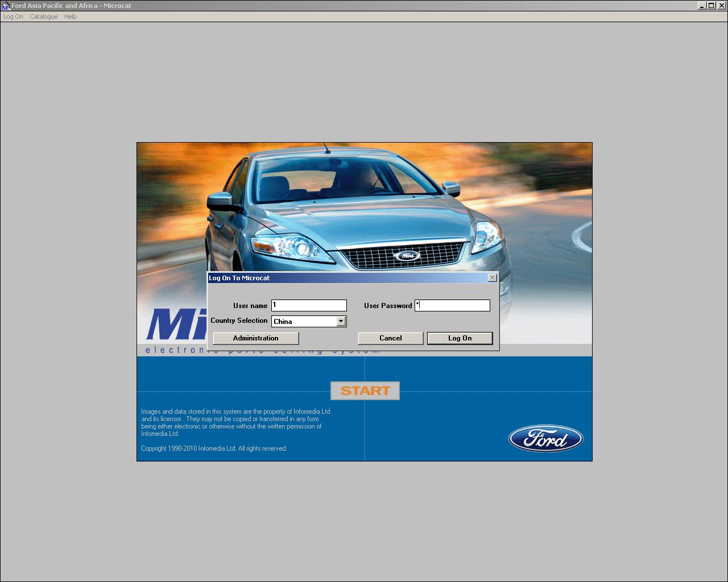Click the Microcat app icon in title bar

6,6
